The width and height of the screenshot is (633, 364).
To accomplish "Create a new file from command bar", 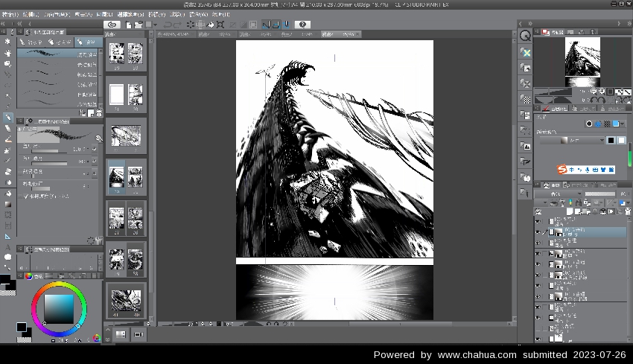I will pos(128,25).
